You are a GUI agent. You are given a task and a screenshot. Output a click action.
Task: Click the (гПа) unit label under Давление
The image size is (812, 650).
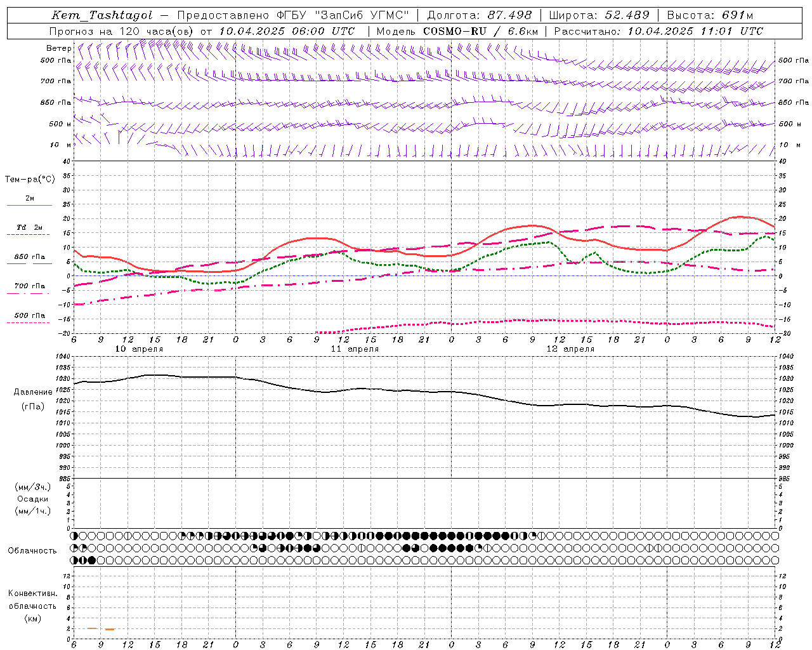pos(33,407)
